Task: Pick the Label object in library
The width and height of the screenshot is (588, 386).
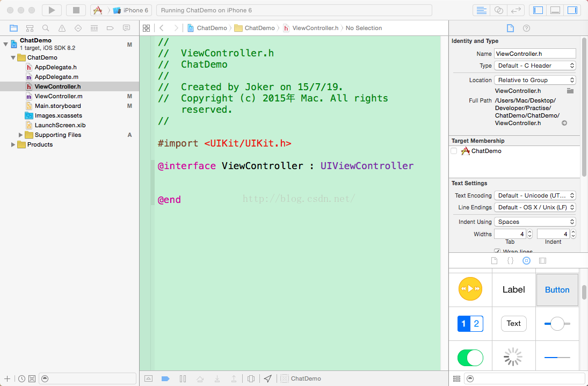Action: point(513,290)
